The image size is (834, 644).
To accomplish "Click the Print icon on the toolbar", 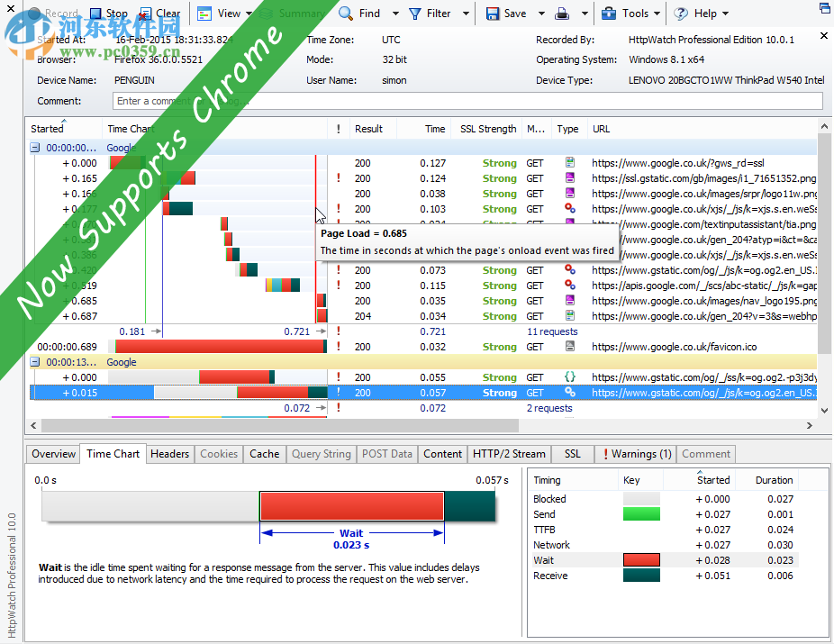I will click(x=560, y=14).
